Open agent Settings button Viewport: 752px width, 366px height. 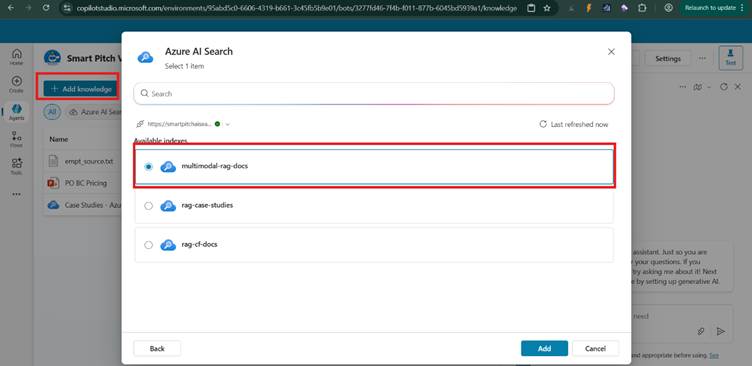tap(668, 59)
